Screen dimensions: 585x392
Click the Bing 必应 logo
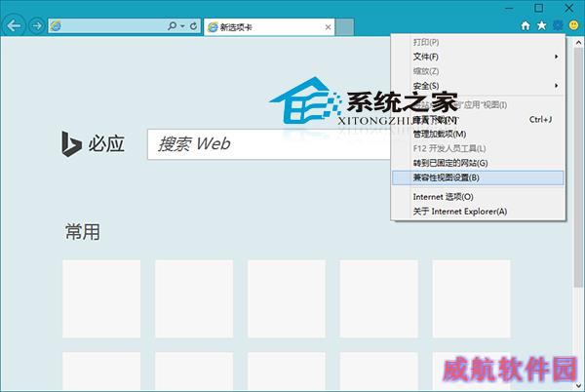[x=93, y=144]
